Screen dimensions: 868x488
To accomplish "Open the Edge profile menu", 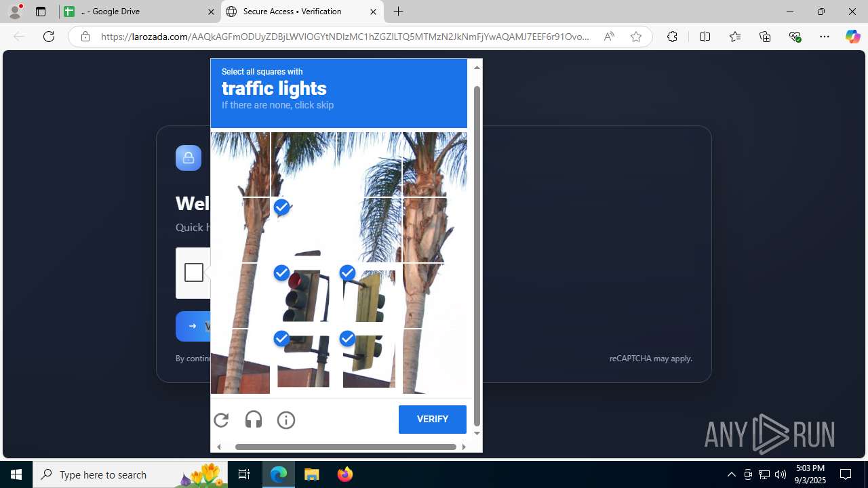I will pyautogui.click(x=15, y=12).
